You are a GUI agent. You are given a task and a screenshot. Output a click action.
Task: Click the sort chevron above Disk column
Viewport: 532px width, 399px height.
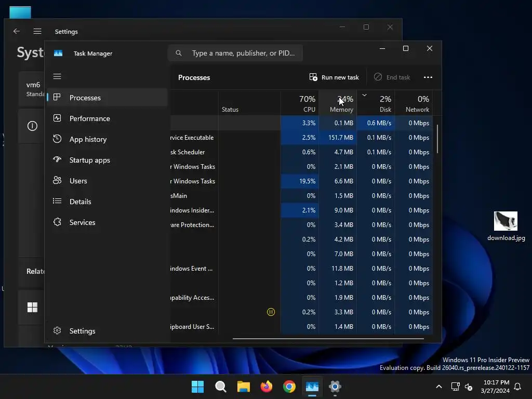(x=364, y=95)
